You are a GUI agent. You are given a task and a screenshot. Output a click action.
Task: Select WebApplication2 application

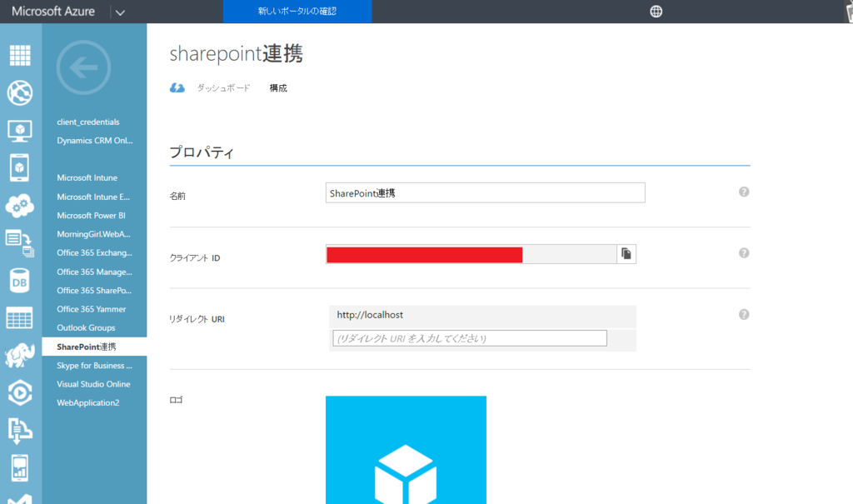tap(88, 402)
